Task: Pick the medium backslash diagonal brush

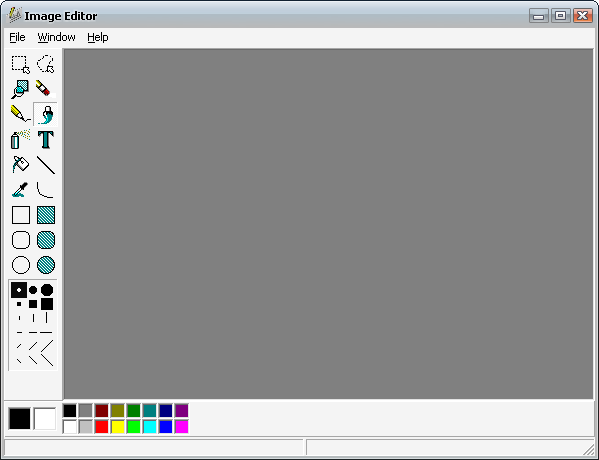Action: 33,360
